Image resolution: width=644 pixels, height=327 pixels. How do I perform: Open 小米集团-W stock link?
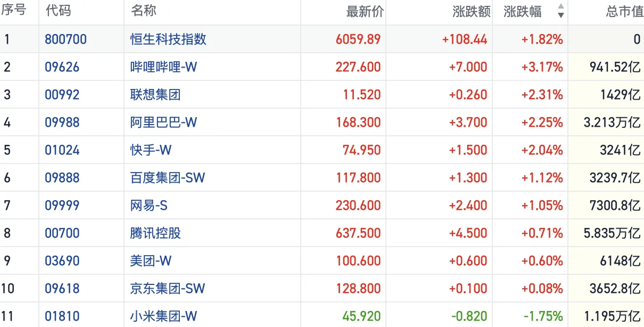click(164, 316)
